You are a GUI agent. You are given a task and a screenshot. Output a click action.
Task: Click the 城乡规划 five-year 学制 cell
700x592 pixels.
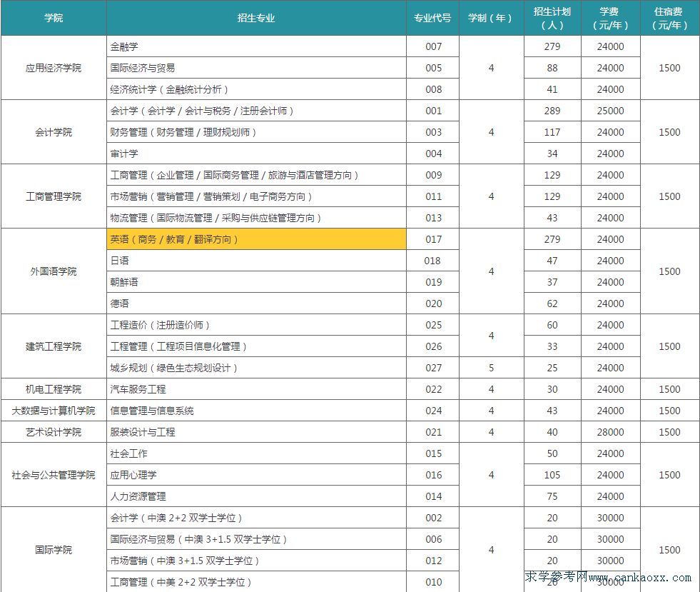click(x=490, y=368)
